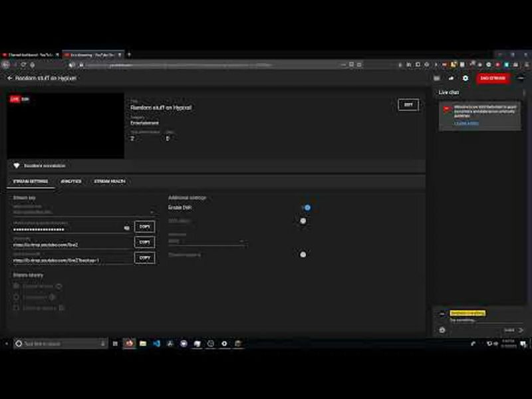
Task: Open File Explorer from the taskbar
Action: (x=143, y=344)
